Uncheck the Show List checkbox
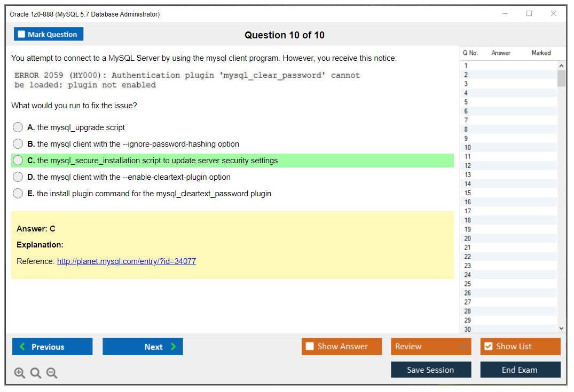Screen dimensions: 574x392 click(488, 347)
